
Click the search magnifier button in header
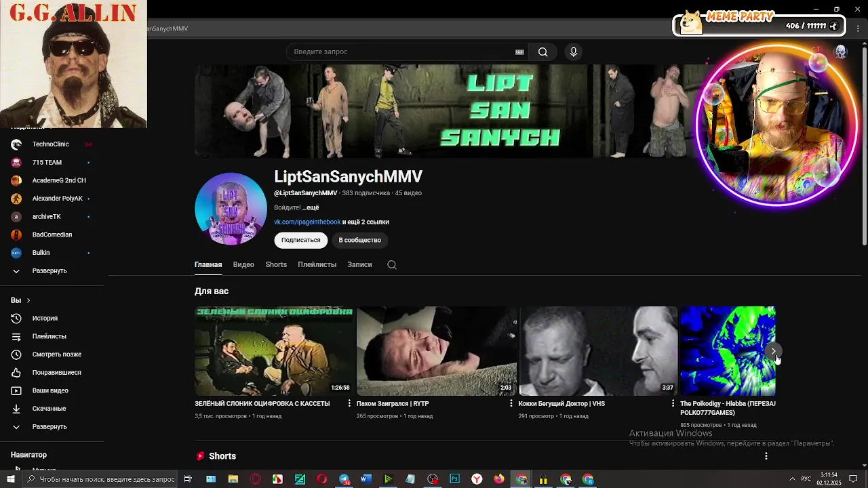(542, 52)
